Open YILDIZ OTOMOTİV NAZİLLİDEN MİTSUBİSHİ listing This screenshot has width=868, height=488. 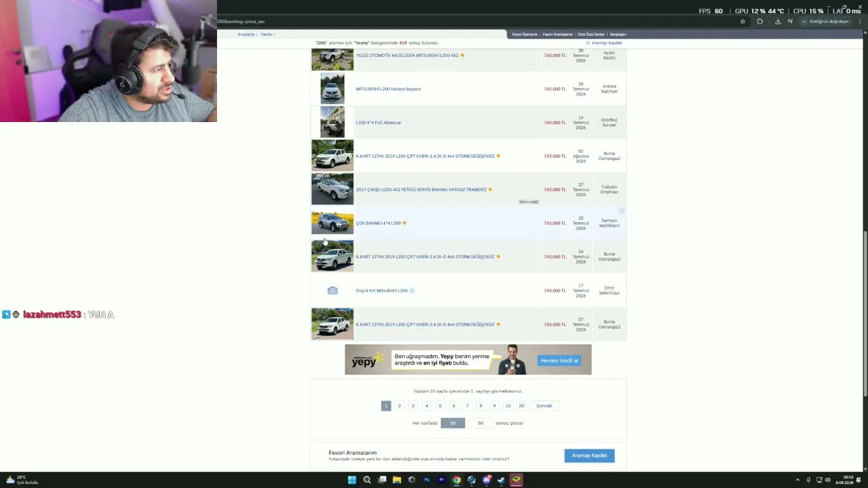coord(408,56)
